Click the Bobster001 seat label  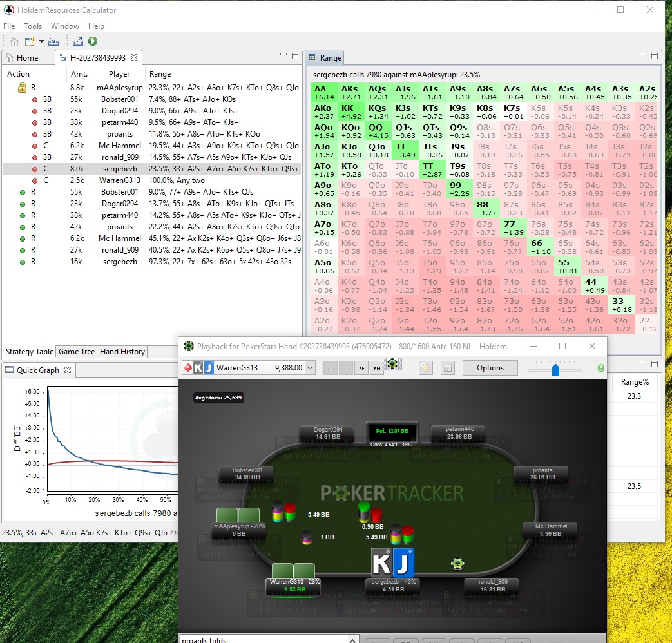[247, 474]
